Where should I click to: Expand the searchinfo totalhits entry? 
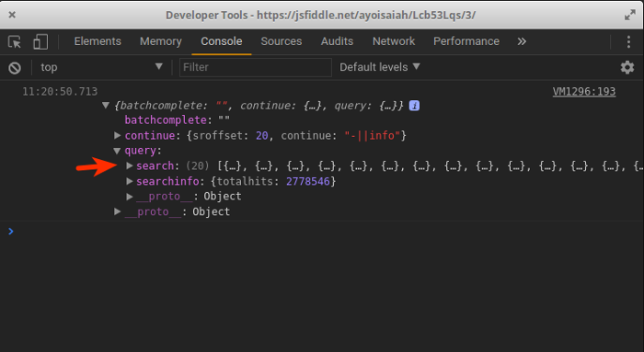[130, 181]
